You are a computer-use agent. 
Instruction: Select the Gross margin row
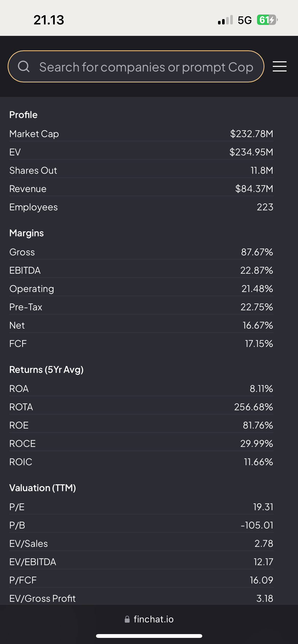click(x=141, y=252)
